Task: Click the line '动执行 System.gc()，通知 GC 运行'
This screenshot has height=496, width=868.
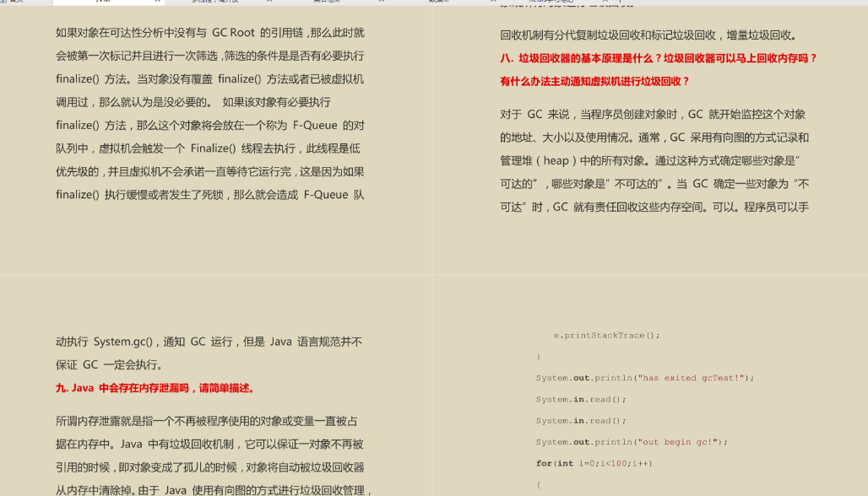Action: pyautogui.click(x=209, y=342)
